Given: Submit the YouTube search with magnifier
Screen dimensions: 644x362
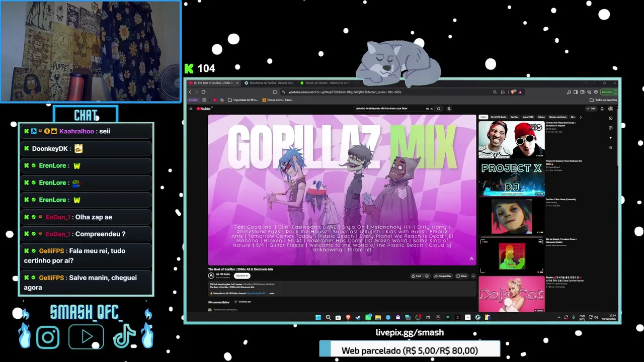Looking at the screenshot, I should click(x=439, y=109).
